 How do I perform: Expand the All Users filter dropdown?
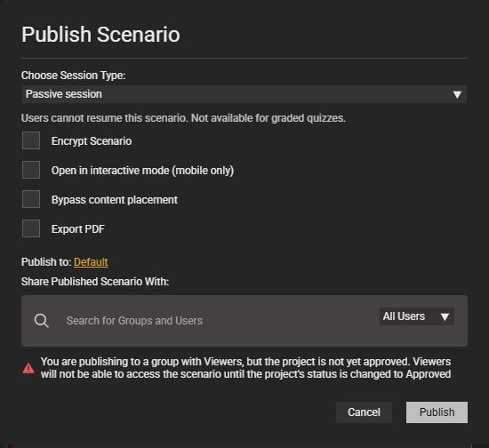tap(417, 316)
